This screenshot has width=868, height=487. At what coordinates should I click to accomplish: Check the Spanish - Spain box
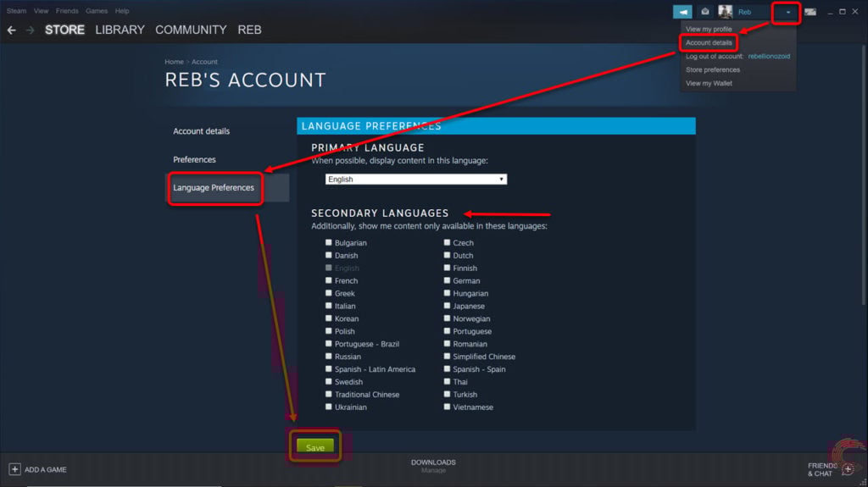point(447,369)
